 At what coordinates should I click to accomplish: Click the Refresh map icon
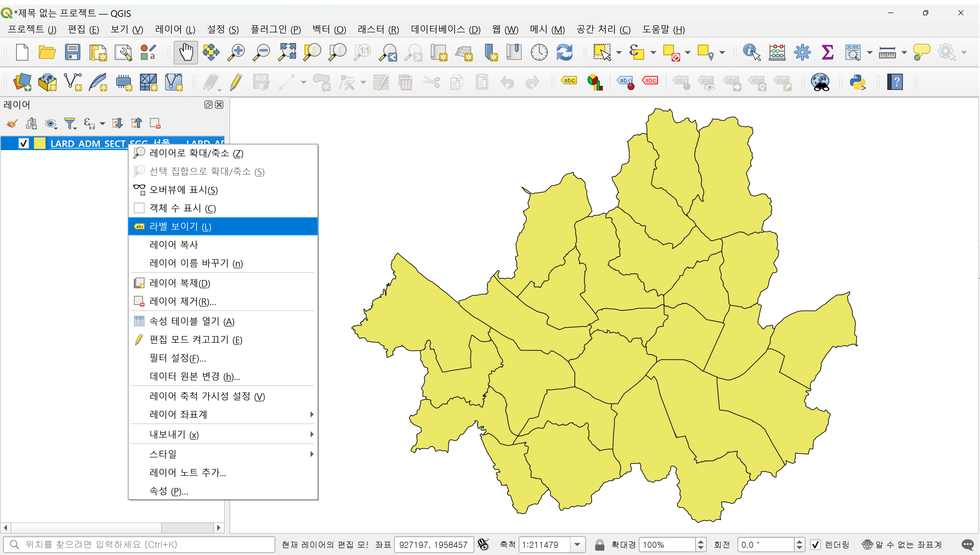tap(564, 52)
